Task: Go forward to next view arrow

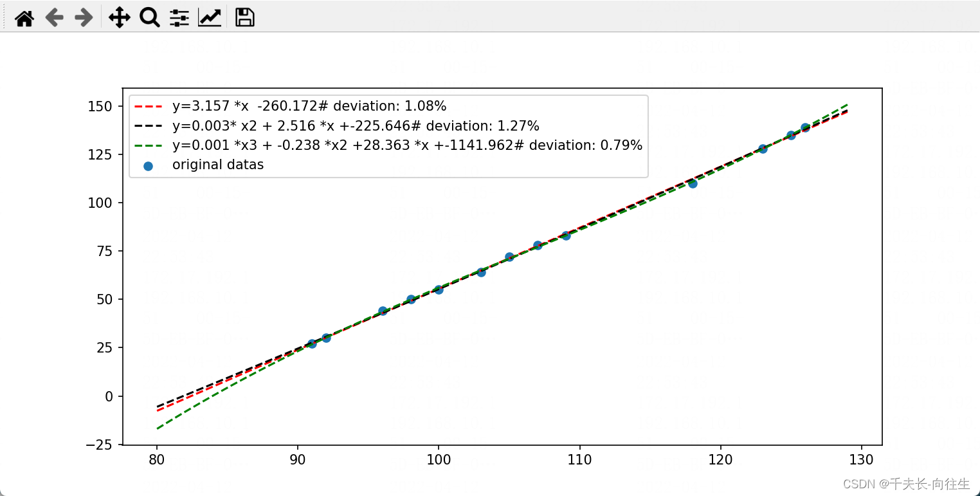Action: pyautogui.click(x=84, y=17)
